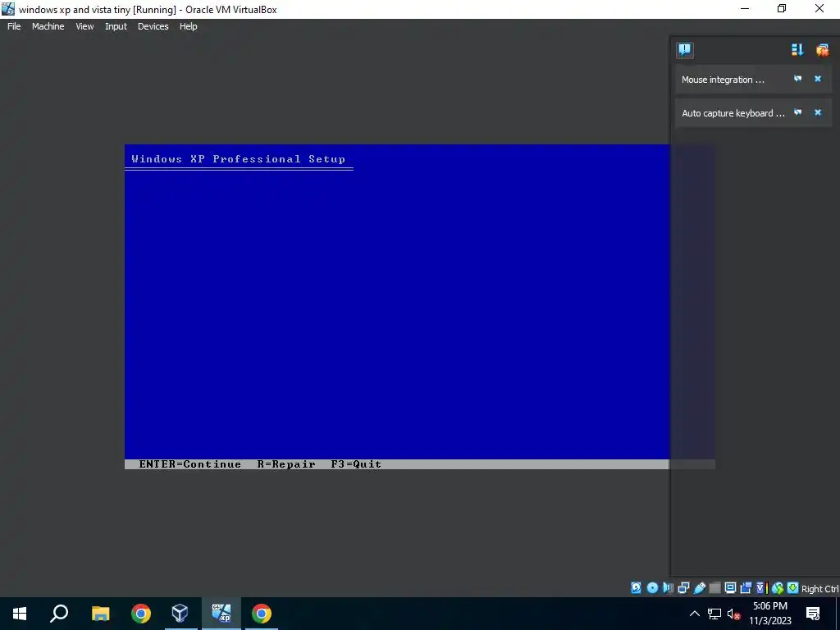Click the display monitor indicator
The image size is (840, 630).
(730, 587)
